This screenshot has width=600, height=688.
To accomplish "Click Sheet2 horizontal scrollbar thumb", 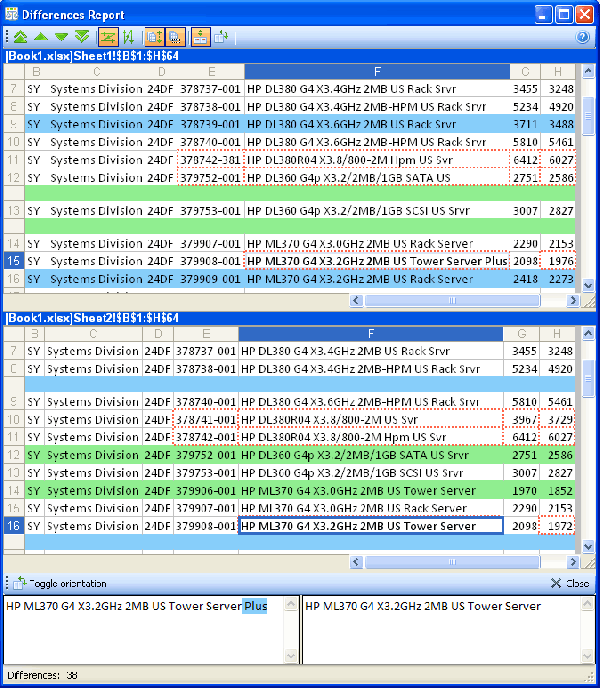I will tap(452, 562).
